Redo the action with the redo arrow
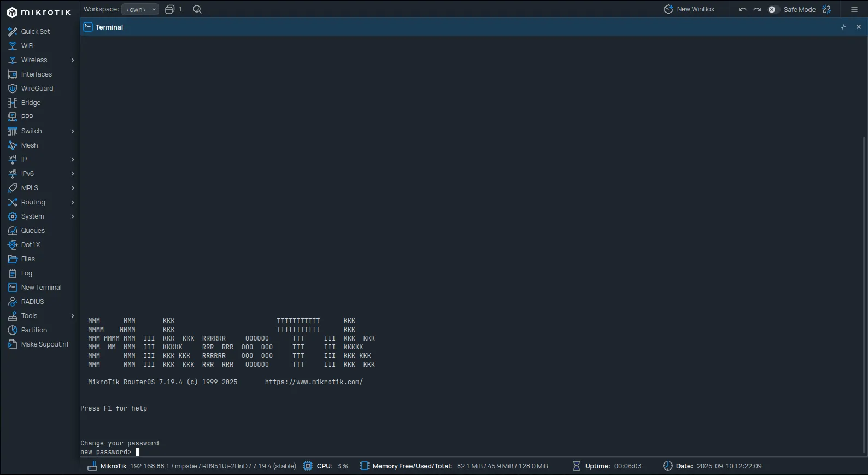This screenshot has height=475, width=868. click(x=757, y=9)
